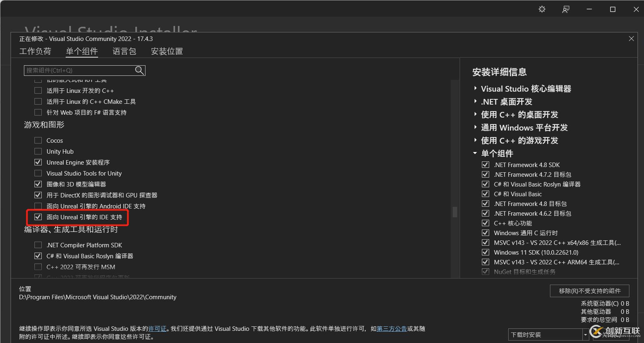Open the 下载时安装 dropdown

585,335
